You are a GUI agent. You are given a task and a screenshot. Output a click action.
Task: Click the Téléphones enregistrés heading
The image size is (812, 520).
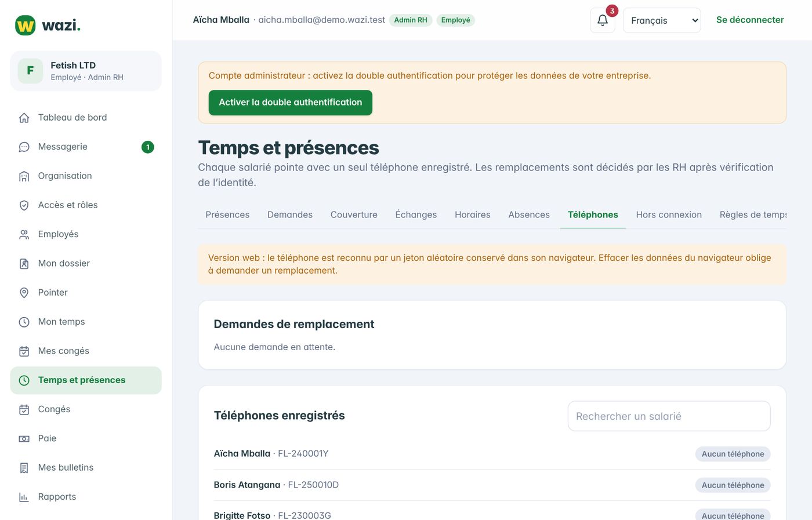click(279, 416)
